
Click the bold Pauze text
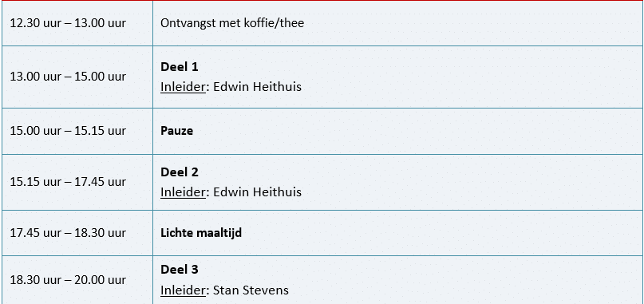tap(176, 131)
